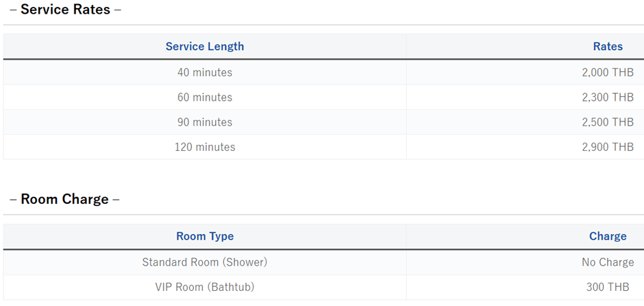Click the 2,900 THB rate value

point(608,147)
